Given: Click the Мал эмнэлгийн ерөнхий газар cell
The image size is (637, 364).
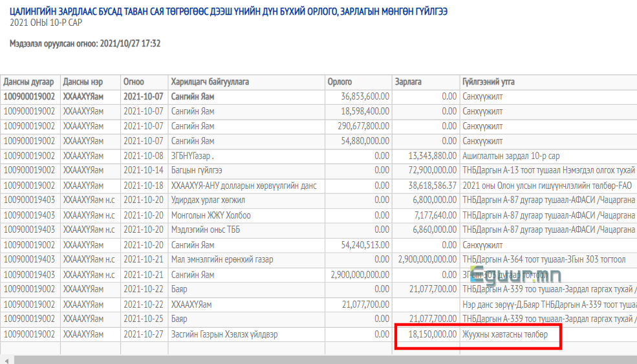Looking at the screenshot, I should tap(222, 260).
